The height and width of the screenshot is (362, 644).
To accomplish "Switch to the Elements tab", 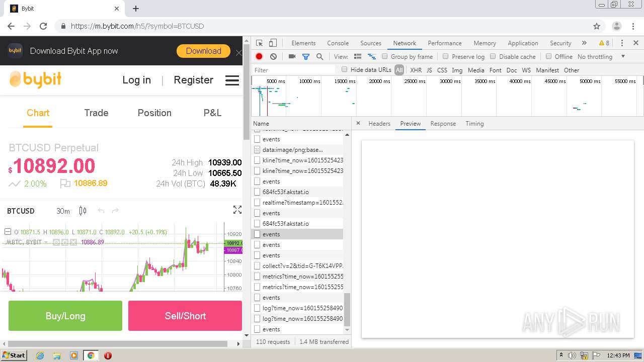I will pos(303,43).
